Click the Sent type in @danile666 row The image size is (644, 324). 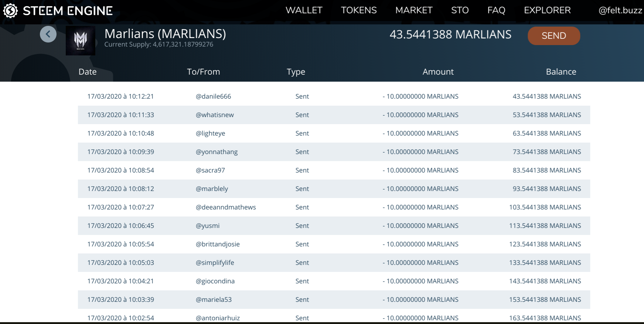pyautogui.click(x=302, y=96)
